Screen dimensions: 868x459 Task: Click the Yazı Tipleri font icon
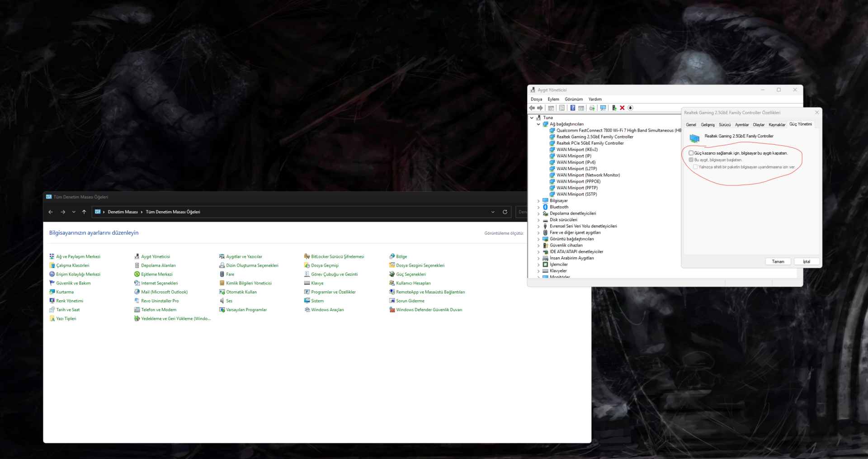coord(52,319)
